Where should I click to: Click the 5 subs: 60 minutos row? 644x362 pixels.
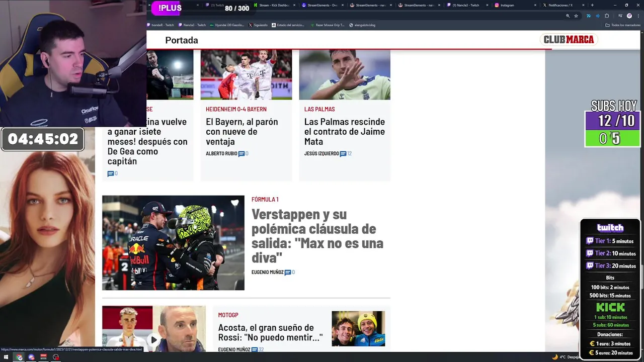click(x=611, y=325)
